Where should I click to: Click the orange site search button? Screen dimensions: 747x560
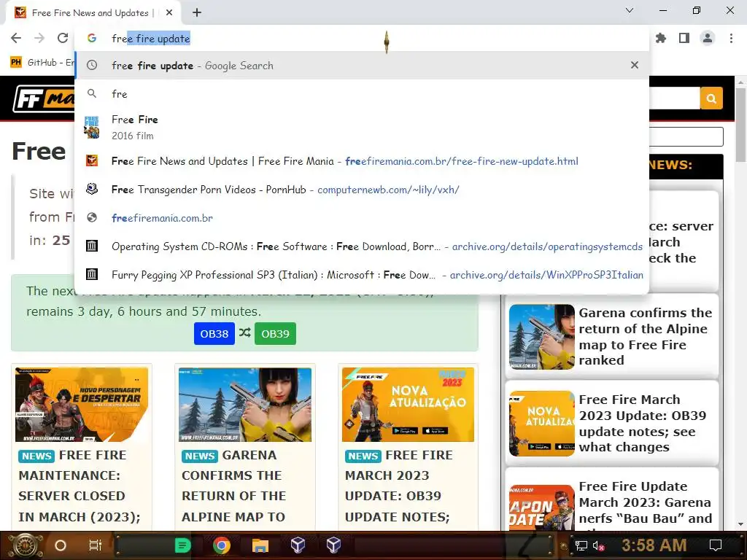[x=711, y=98]
